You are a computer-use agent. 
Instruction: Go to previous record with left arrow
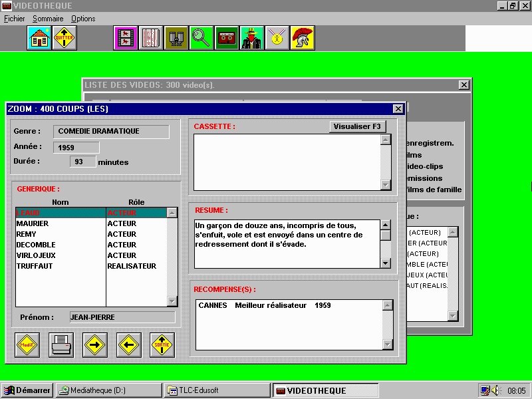129,345
